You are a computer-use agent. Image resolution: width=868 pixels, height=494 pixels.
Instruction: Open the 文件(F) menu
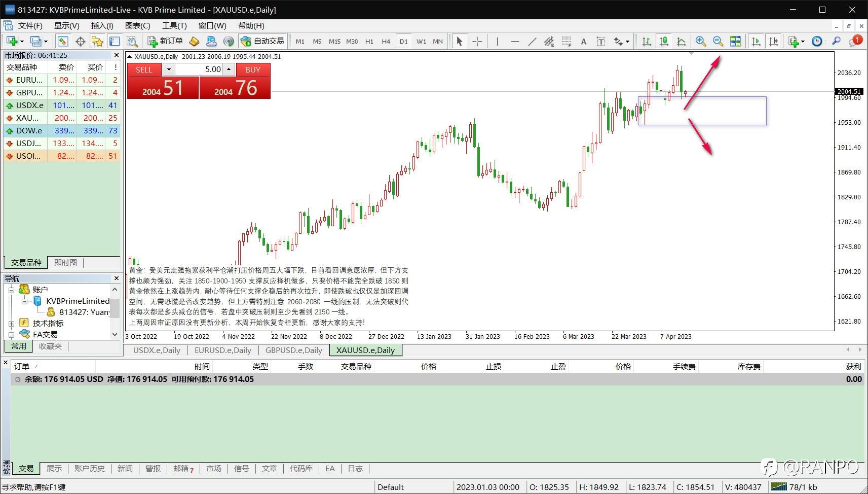pos(30,26)
